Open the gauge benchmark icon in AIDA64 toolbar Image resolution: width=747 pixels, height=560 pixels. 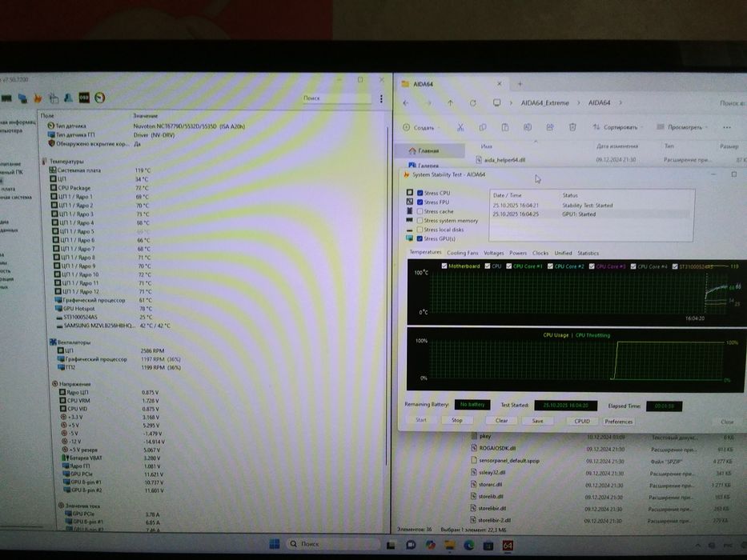[99, 98]
